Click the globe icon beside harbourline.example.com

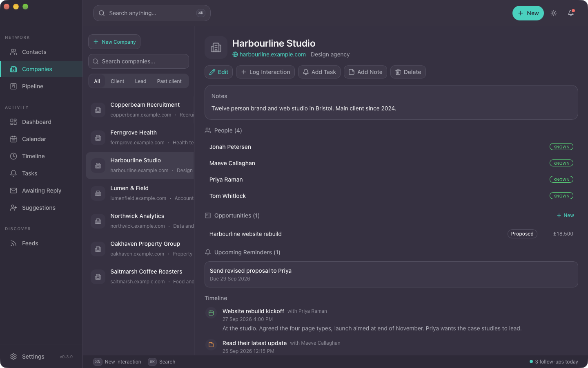[x=235, y=54]
